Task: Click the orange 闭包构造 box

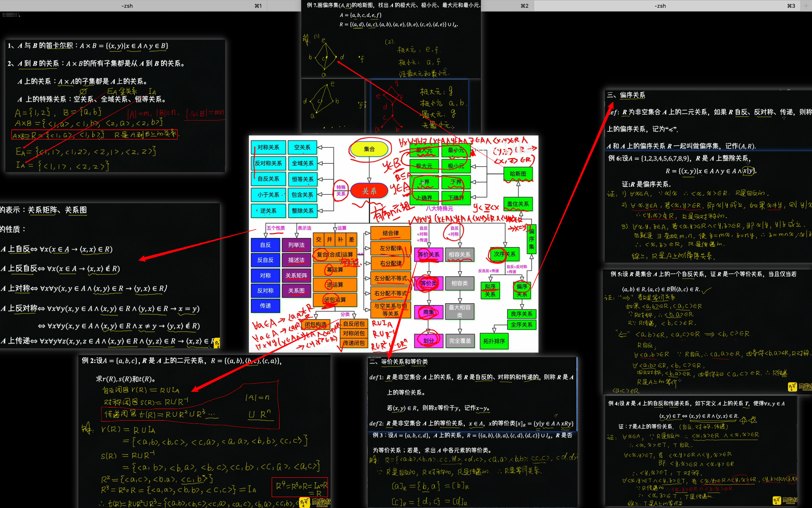Action: 316,324
